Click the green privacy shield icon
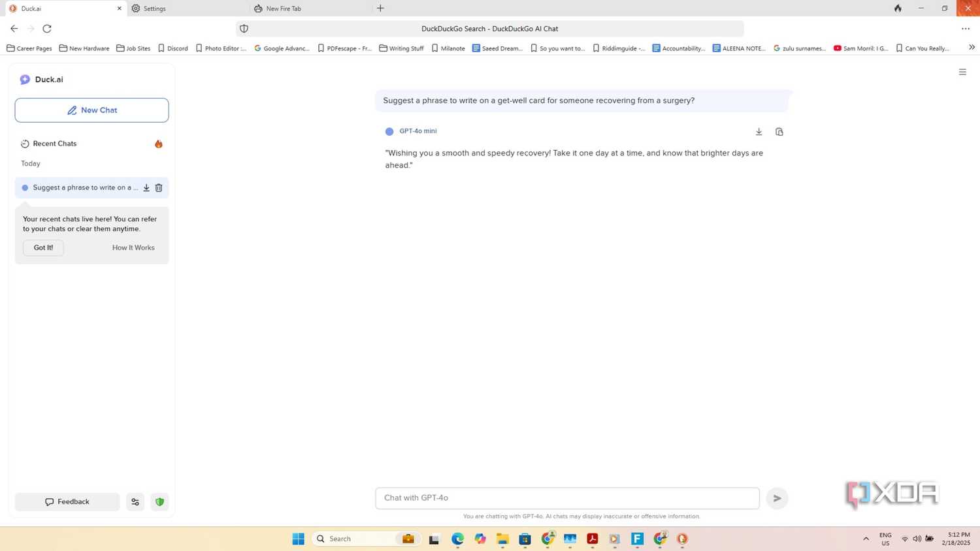Screen dimensions: 980x551 (x=159, y=502)
